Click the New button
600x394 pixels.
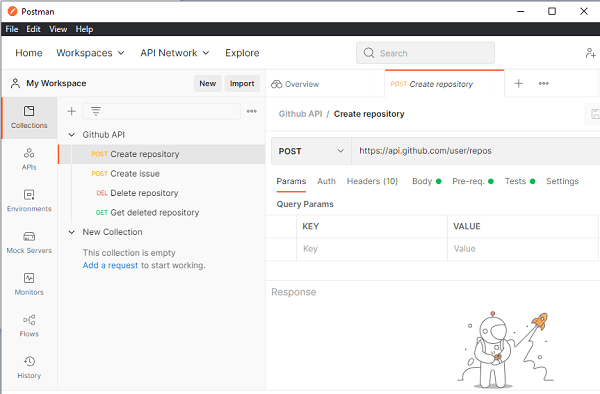pyautogui.click(x=208, y=83)
